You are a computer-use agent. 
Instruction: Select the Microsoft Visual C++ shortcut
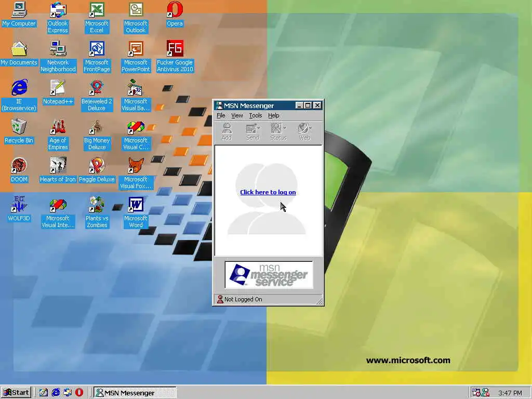[x=136, y=135]
